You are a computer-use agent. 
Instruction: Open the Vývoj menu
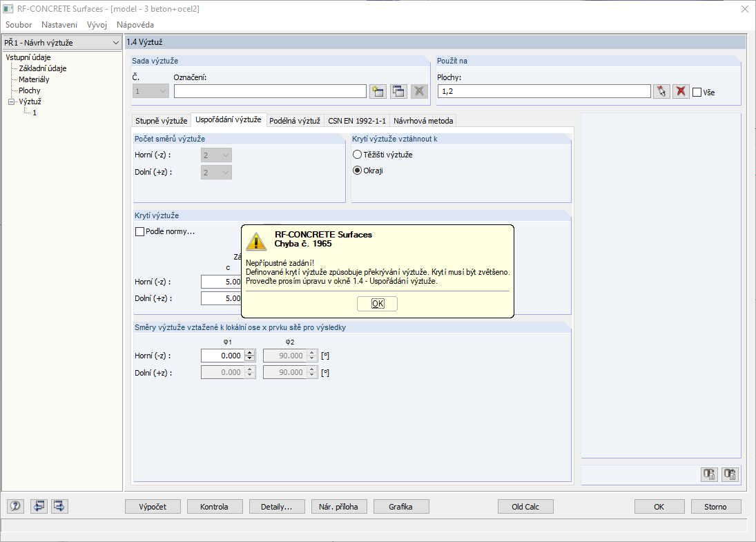click(97, 25)
